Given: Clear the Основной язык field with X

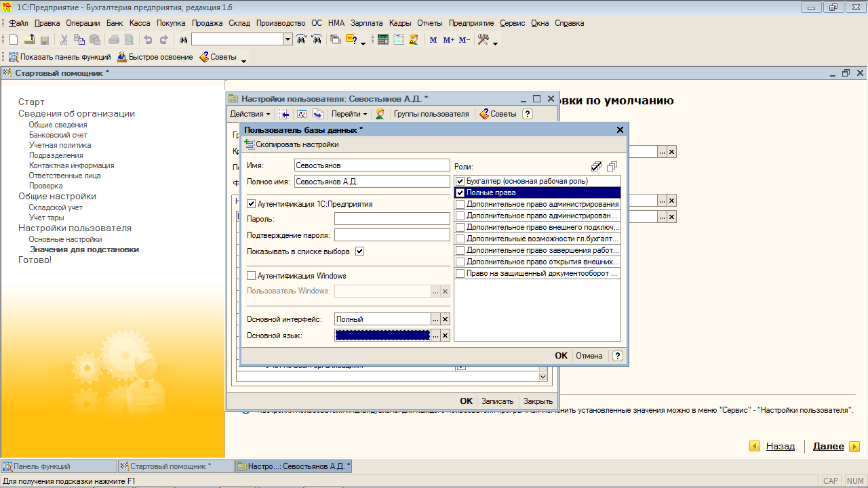Looking at the screenshot, I should (446, 335).
